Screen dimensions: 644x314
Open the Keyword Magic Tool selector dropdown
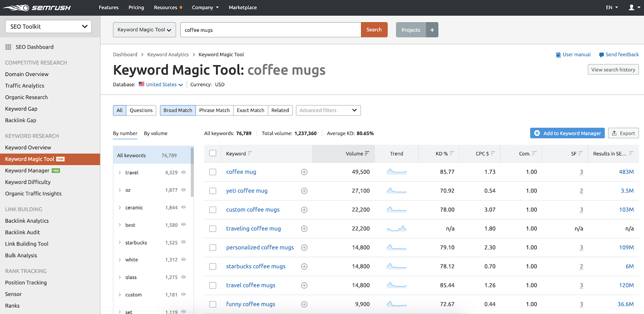[x=144, y=30]
